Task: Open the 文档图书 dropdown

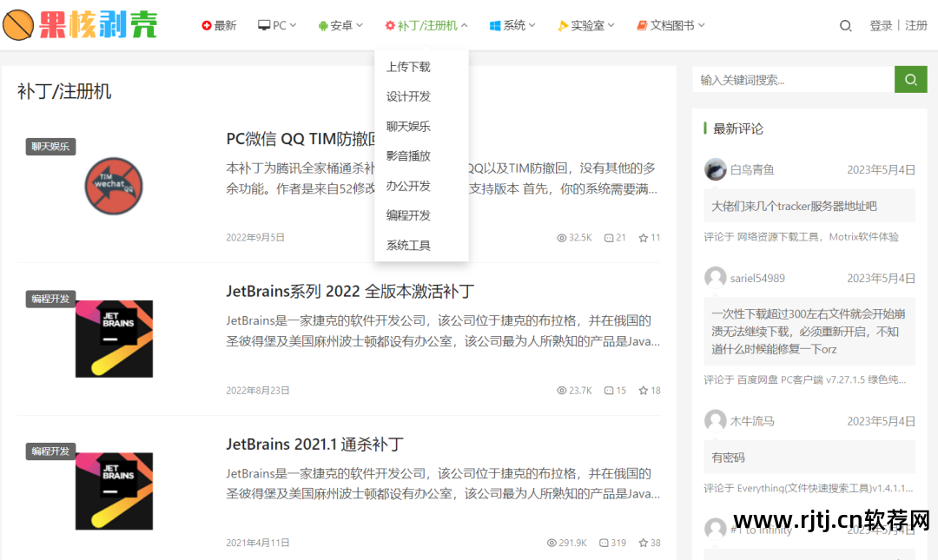Action: pyautogui.click(x=670, y=24)
